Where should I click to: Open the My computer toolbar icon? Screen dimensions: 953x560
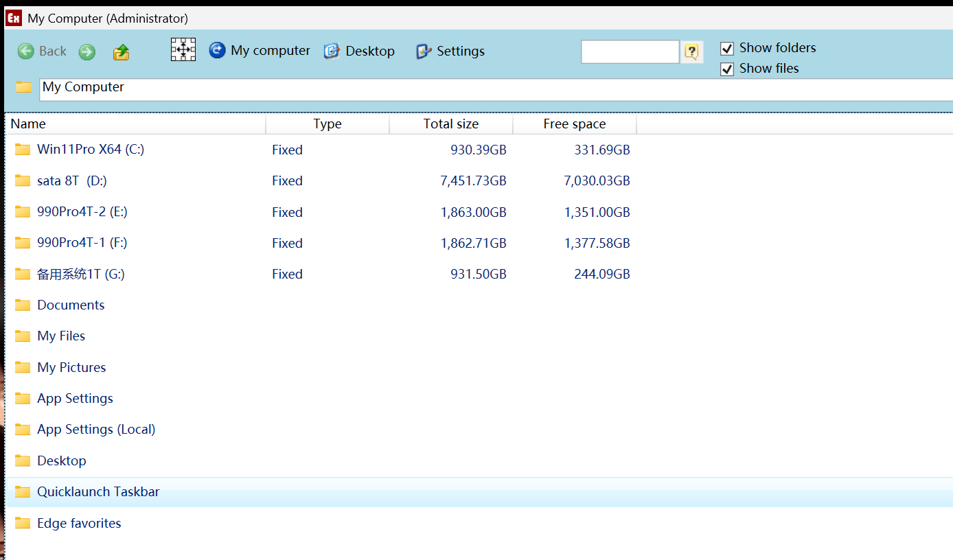coord(217,50)
